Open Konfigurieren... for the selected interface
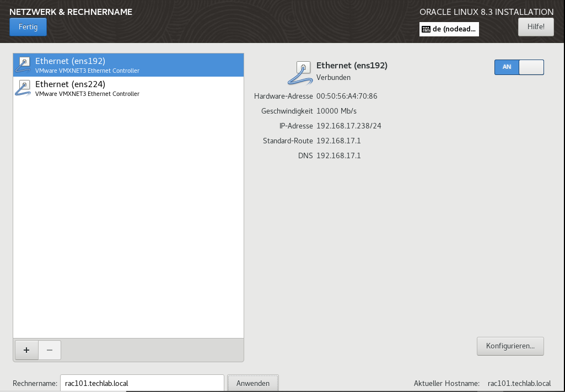Screen dimensions: 565x392 [510, 346]
